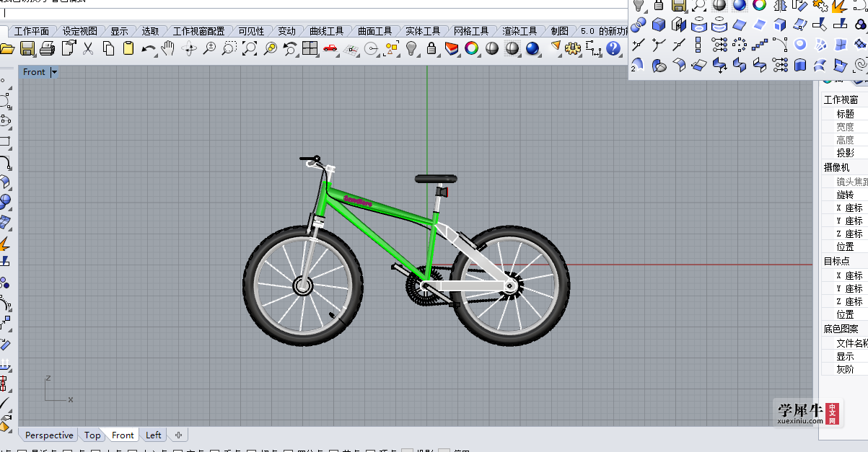Open the 变动 toolbar tab
Viewport: 868px width, 452px height.
286,31
